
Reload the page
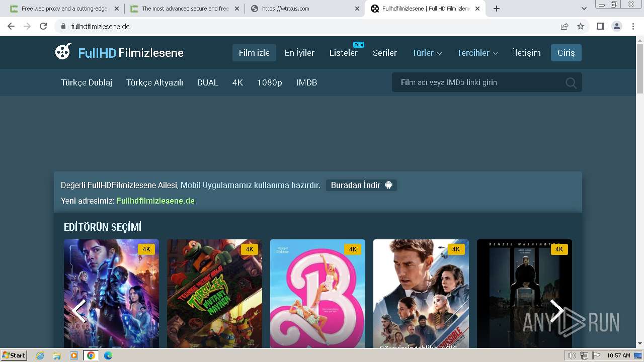coord(43,26)
